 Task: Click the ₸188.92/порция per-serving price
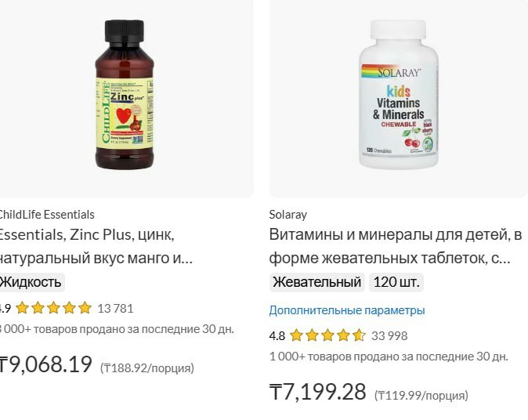click(x=147, y=367)
